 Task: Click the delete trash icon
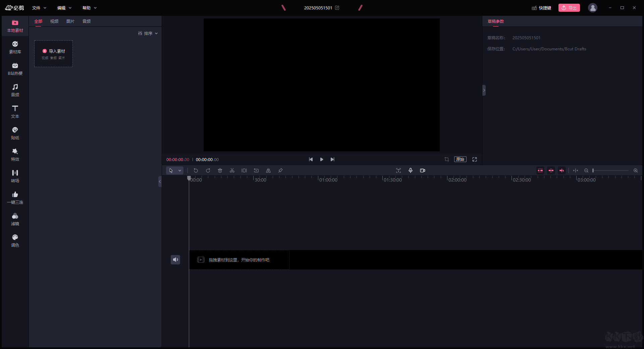pos(220,170)
